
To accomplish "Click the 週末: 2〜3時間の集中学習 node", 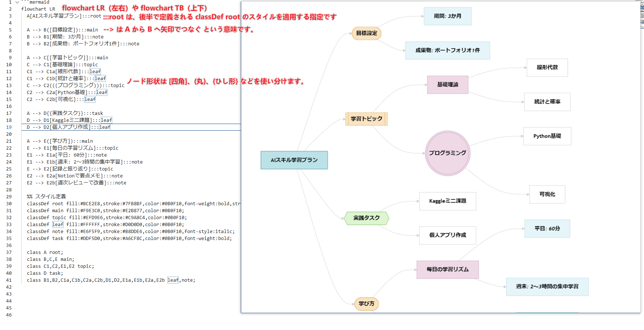I will (547, 287).
